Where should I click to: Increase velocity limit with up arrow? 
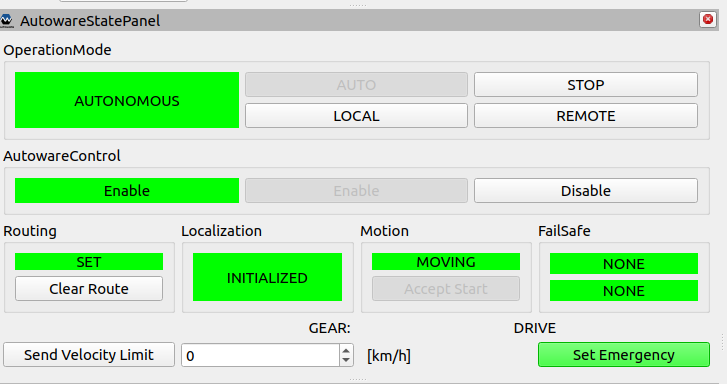tap(346, 350)
